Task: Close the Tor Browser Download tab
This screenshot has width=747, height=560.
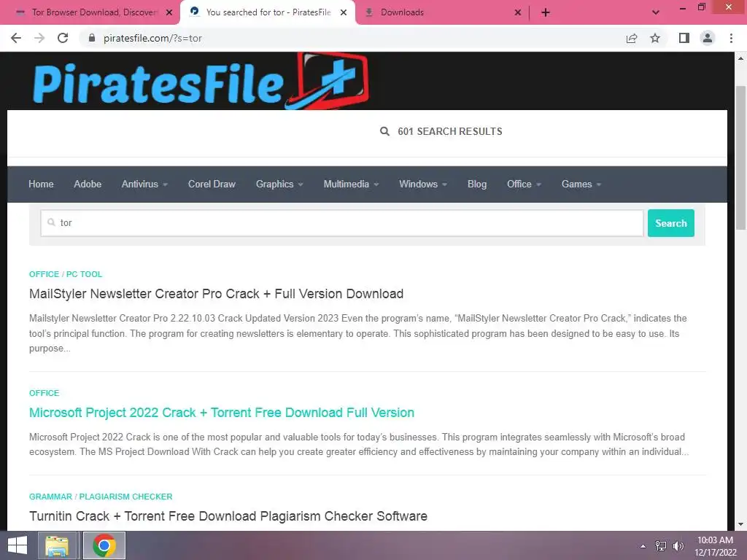Action: [169, 12]
